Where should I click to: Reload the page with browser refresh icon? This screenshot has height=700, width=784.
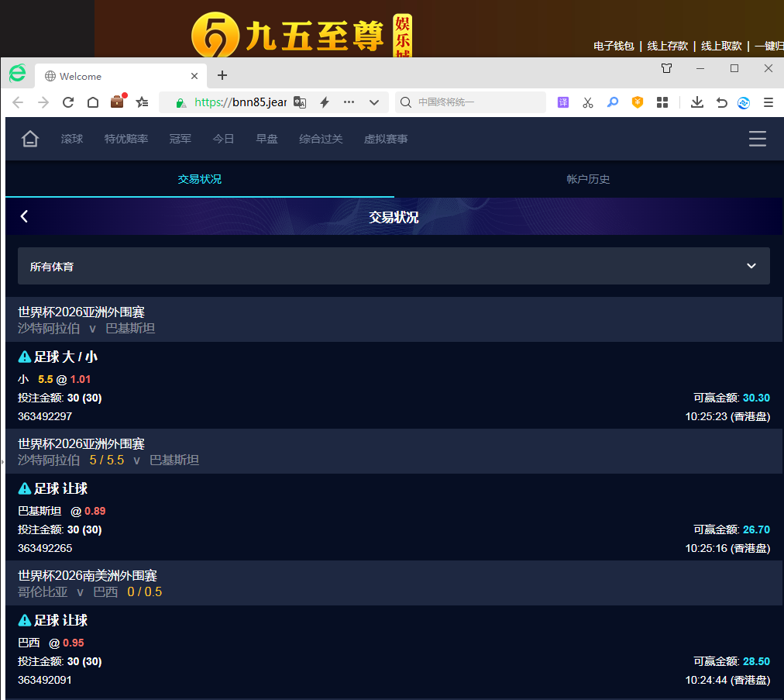[x=68, y=102]
